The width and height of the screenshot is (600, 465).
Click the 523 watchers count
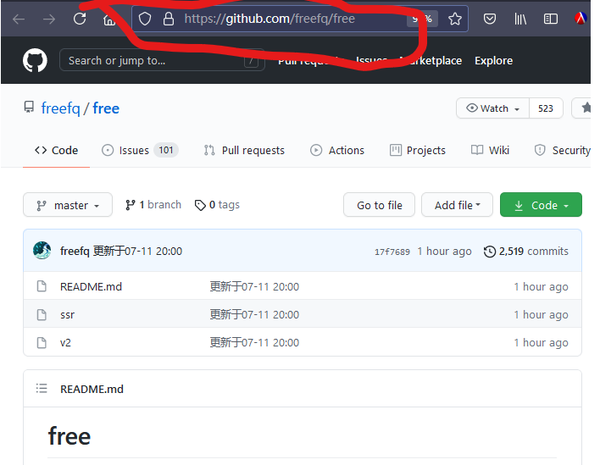point(545,108)
